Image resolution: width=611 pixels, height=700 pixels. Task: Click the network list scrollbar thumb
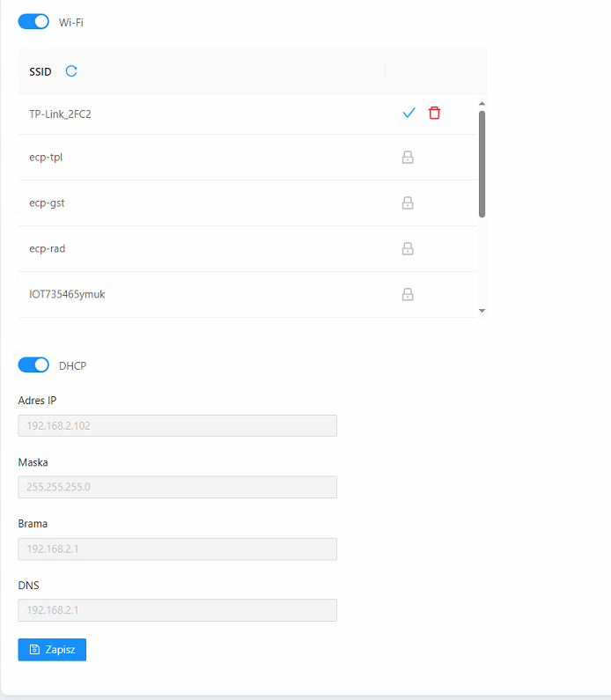click(482, 163)
